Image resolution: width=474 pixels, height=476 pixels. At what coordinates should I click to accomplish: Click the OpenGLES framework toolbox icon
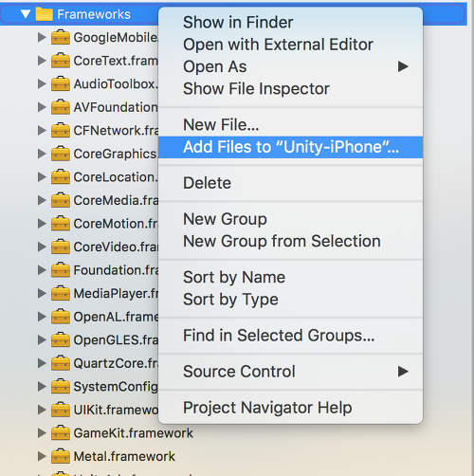[61, 339]
